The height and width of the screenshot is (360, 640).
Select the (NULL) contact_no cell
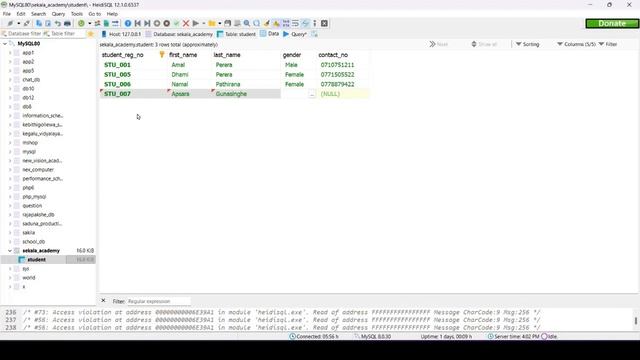342,94
